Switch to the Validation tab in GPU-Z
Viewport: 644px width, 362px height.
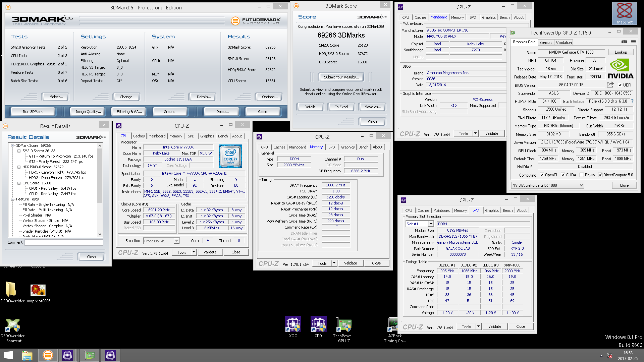coord(563,43)
